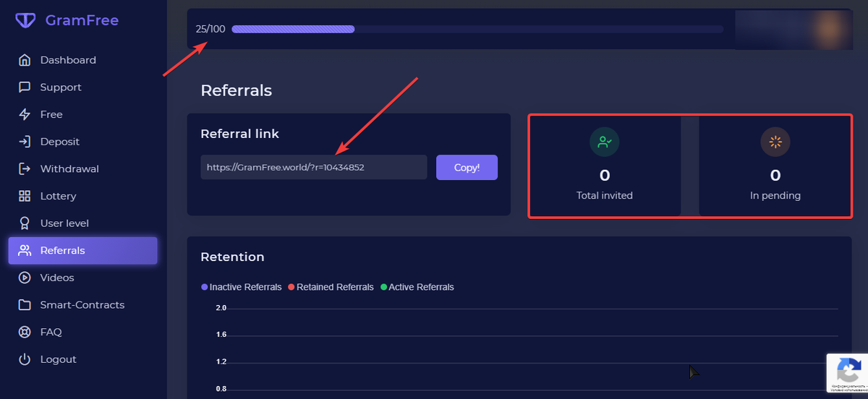Click the Withdrawal exit-arrow icon

[x=25, y=168]
